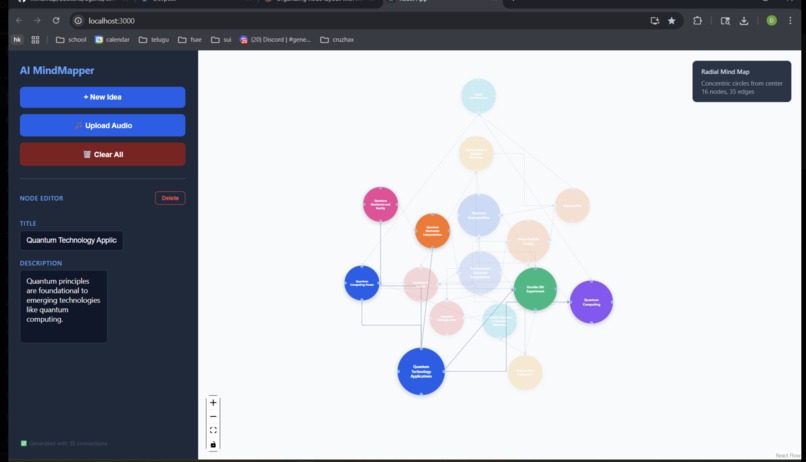Open the apps grid bookmark icon
This screenshot has width=806, height=462.
click(35, 40)
